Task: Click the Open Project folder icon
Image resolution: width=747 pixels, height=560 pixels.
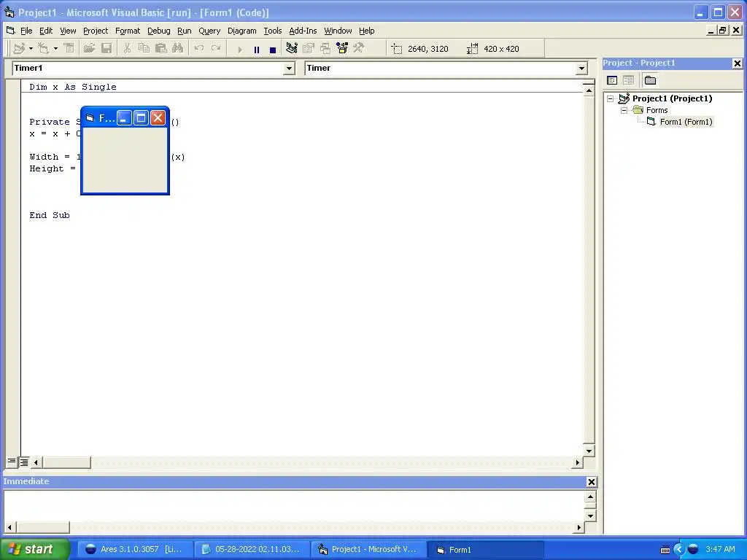Action: [x=89, y=49]
